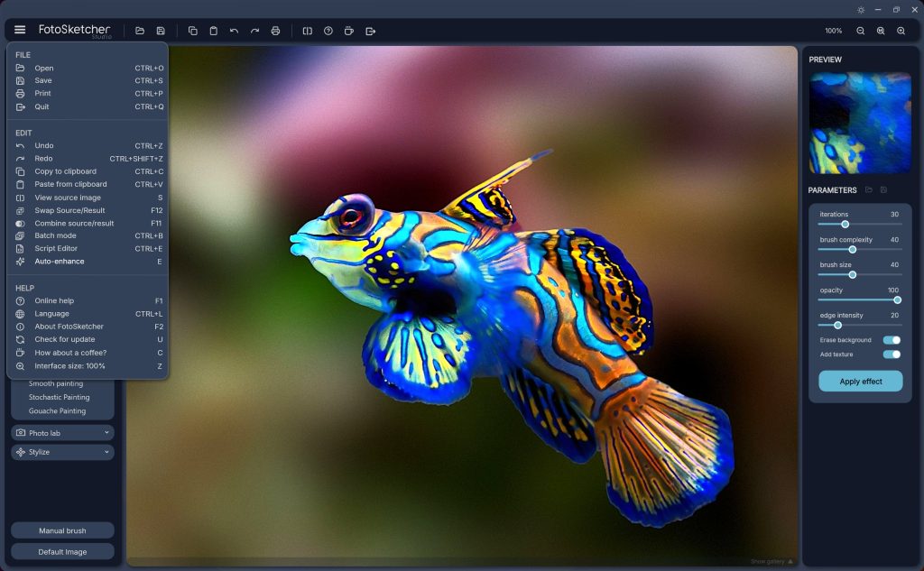This screenshot has width=924, height=571.
Task: Click the toolbar copy to clipboard icon
Action: (x=193, y=31)
